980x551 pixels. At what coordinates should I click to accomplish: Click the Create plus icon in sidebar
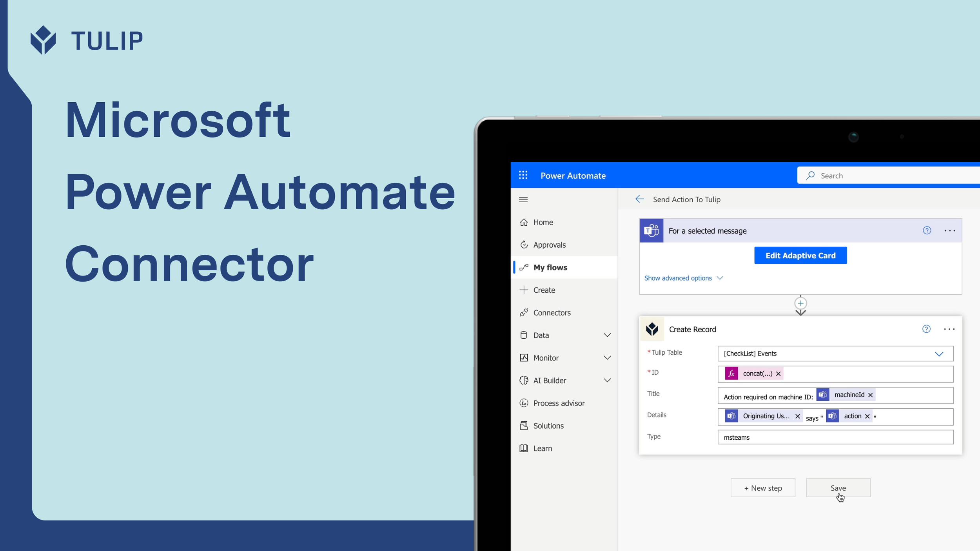coord(524,290)
